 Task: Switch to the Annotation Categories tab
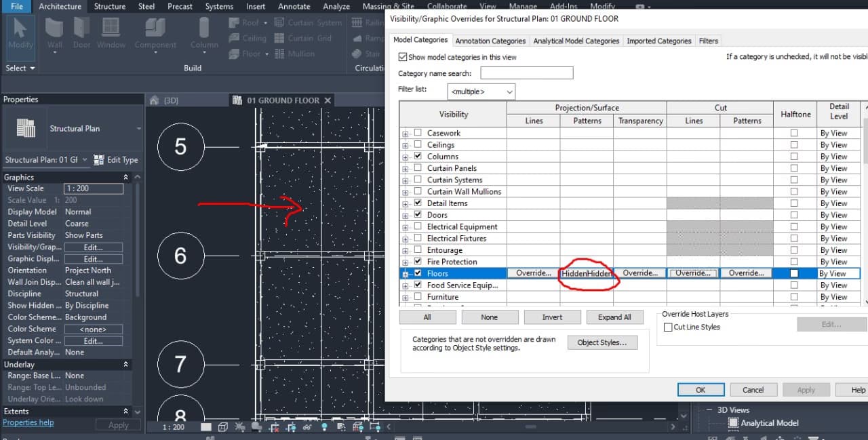tap(490, 41)
